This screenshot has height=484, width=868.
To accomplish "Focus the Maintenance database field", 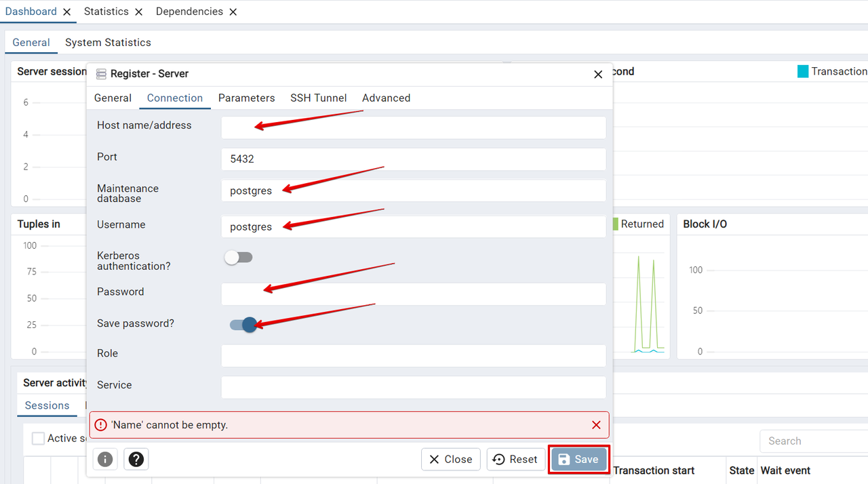I will click(x=414, y=190).
